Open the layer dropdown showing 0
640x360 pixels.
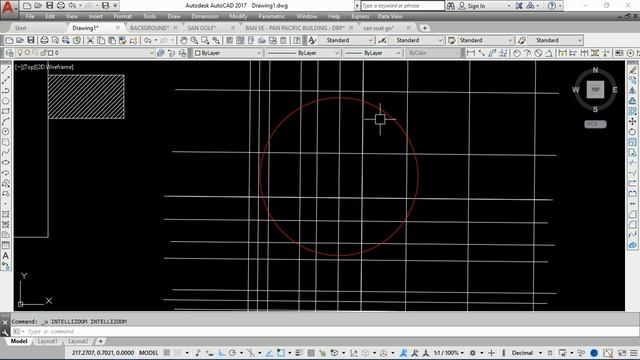click(85, 53)
